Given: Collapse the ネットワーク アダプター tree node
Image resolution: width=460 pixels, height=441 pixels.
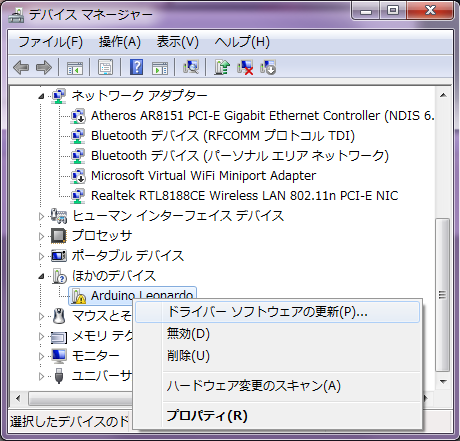Looking at the screenshot, I should [x=41, y=96].
